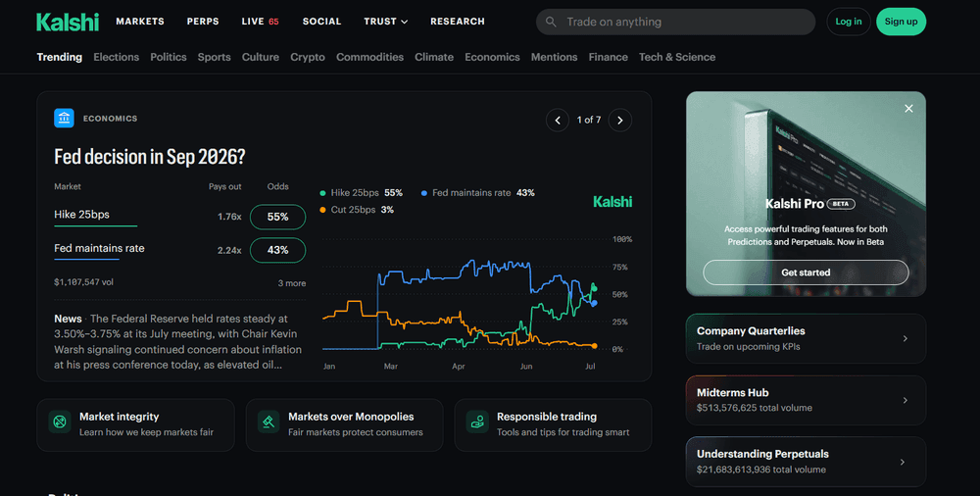
Task: Open the Market integrity card
Action: click(135, 425)
